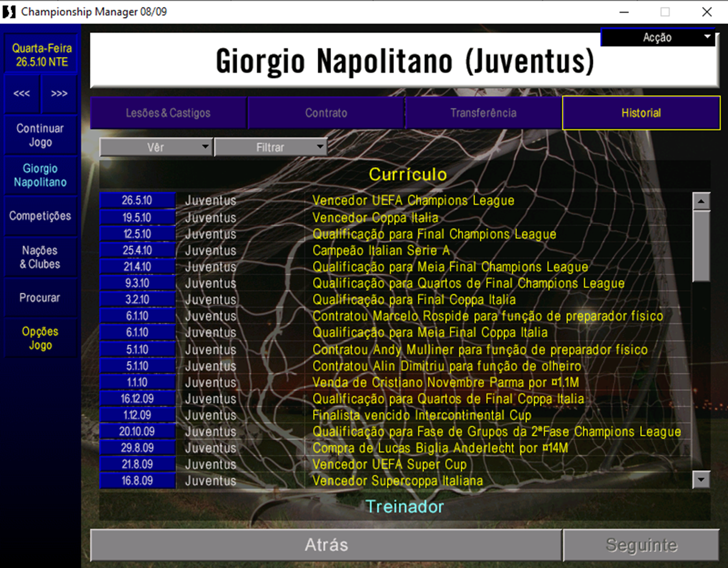The height and width of the screenshot is (568, 728).
Task: Click the 16.8.09 date cell
Action: 137,481
